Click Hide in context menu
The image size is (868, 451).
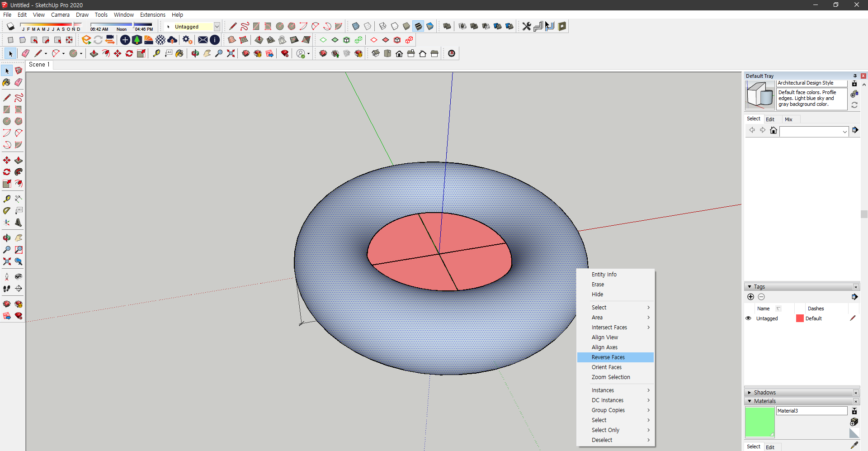point(615,294)
